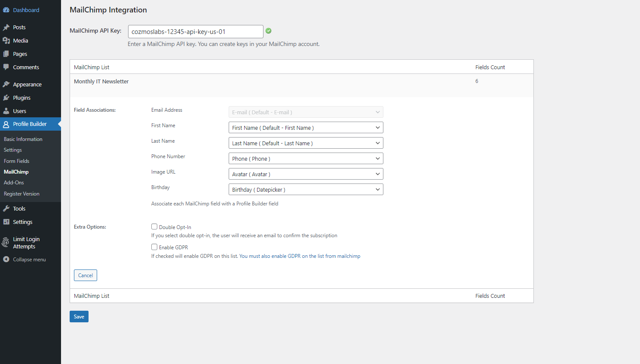640x364 pixels.
Task: Click the top Fields Count column header
Action: (490, 67)
